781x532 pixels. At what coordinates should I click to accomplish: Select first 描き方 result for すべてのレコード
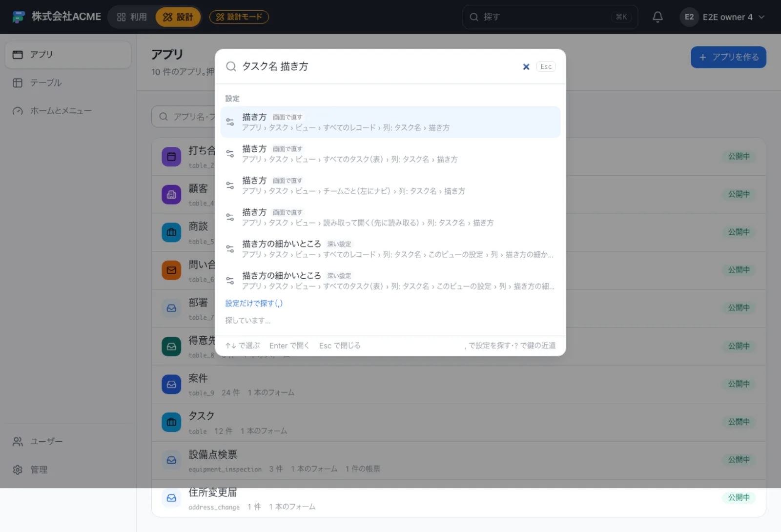click(x=390, y=122)
